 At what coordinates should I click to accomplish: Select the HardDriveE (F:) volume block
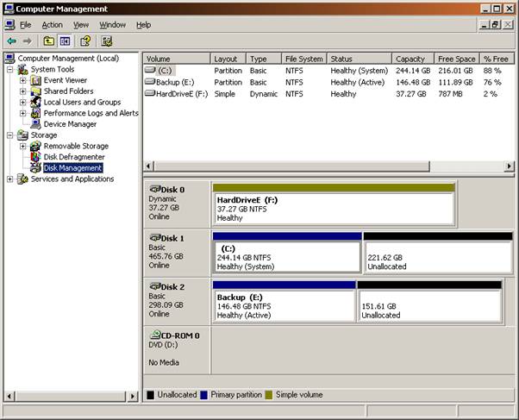[334, 204]
